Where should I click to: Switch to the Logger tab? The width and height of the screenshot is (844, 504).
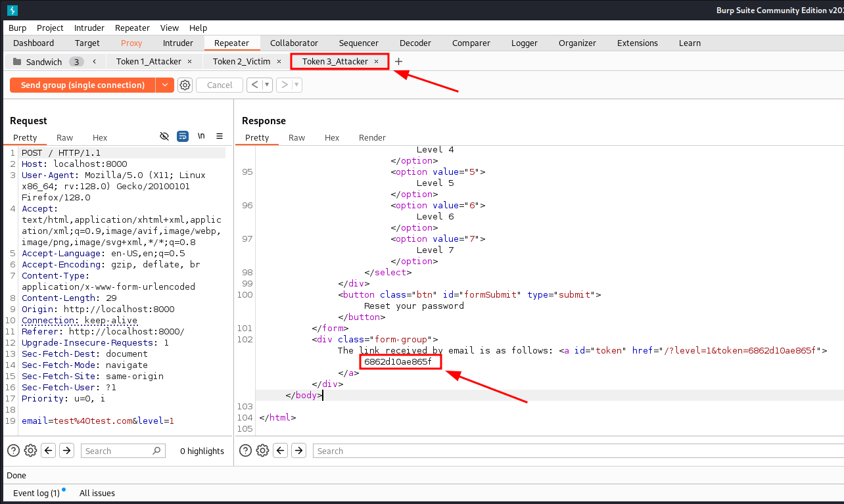point(525,43)
